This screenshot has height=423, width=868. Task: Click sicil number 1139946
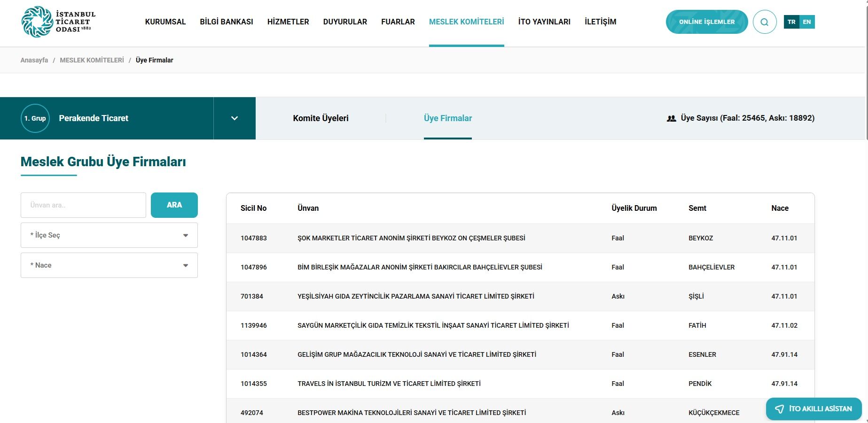(254, 325)
